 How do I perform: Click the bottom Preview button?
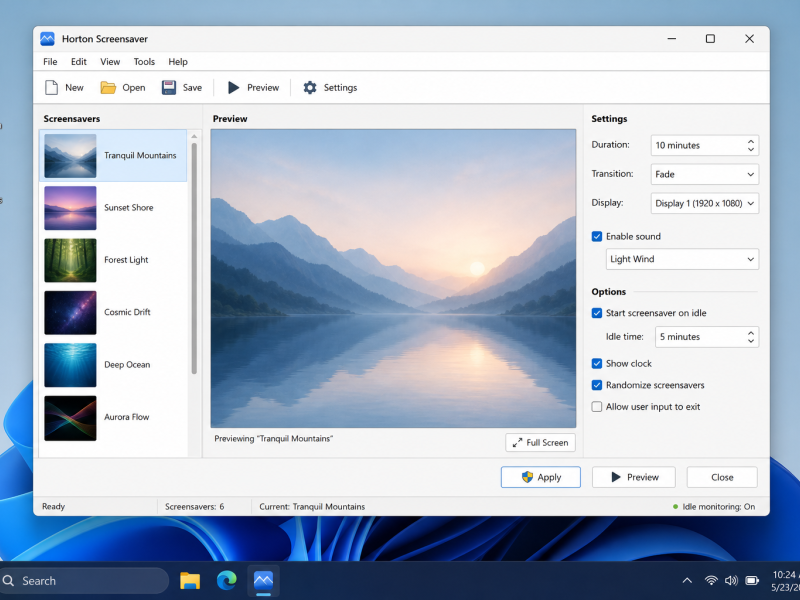634,477
